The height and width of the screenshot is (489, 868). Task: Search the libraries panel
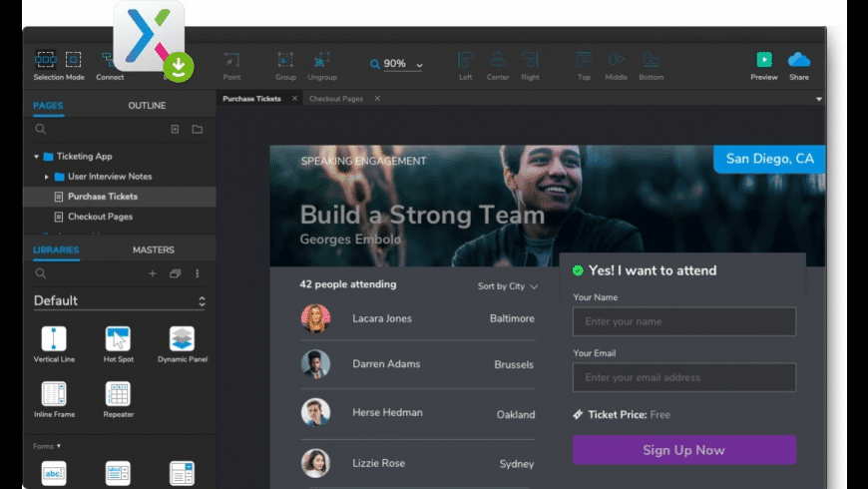41,273
